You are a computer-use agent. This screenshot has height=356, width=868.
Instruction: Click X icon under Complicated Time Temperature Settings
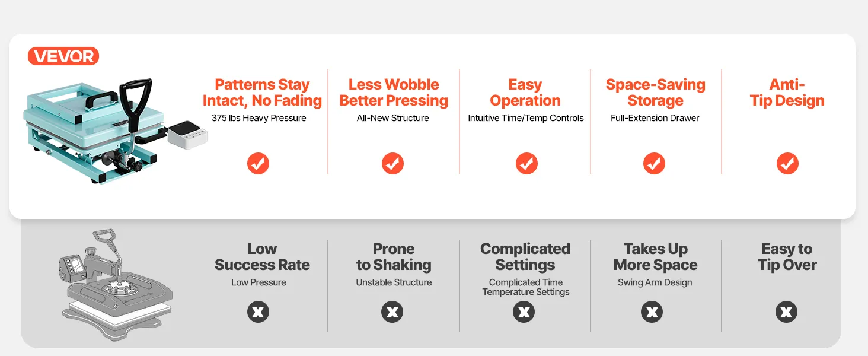(524, 312)
